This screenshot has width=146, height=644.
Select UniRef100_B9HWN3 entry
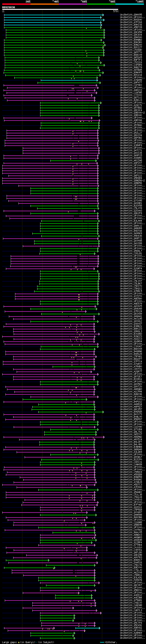pyautogui.click(x=131, y=40)
